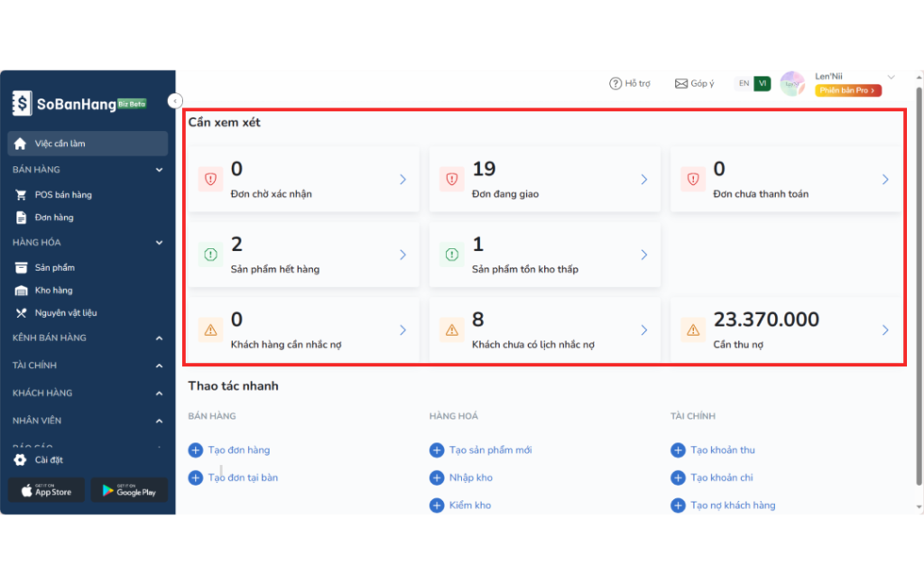Click the App Store download button
This screenshot has width=924, height=584.
tap(47, 490)
